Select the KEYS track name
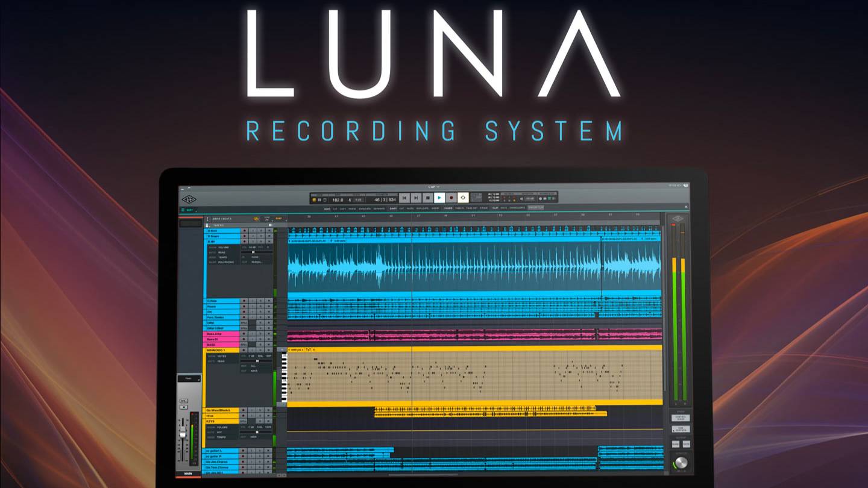 pos(222,421)
